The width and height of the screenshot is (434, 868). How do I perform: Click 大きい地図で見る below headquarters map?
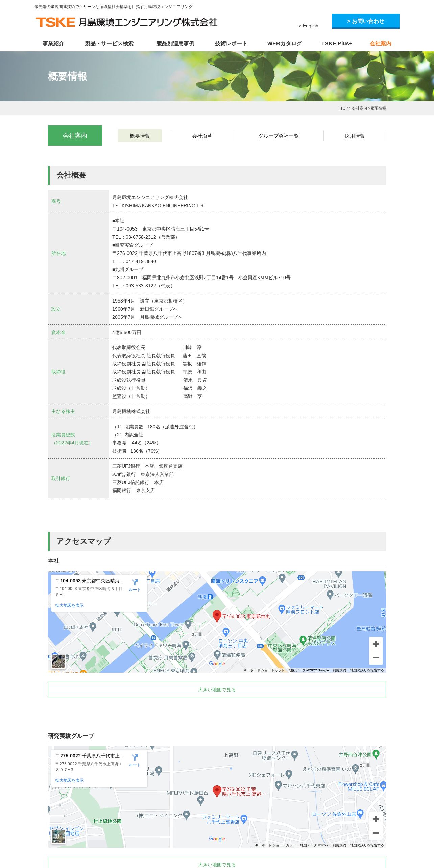point(217,690)
